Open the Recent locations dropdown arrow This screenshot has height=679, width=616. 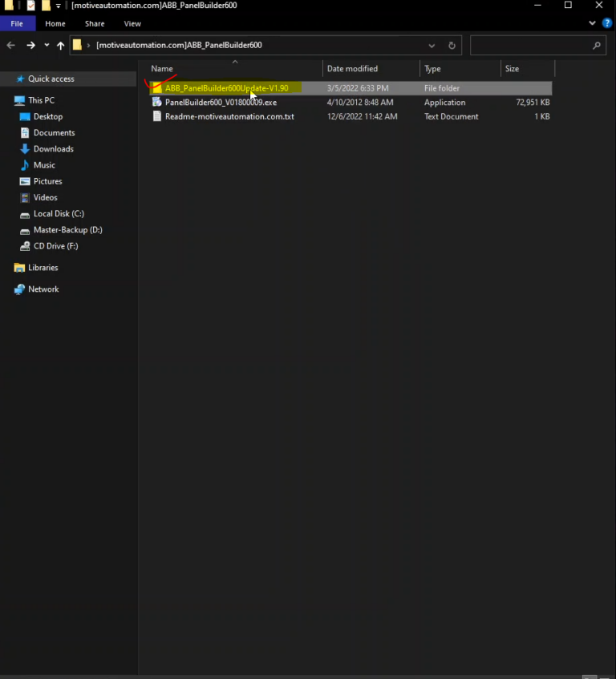pyautogui.click(x=47, y=46)
